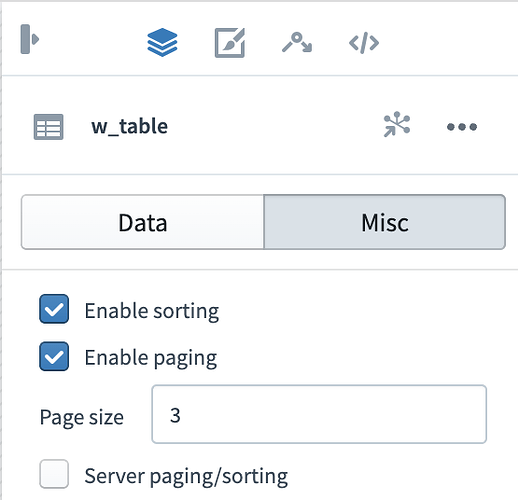Disable the Enable sorting checkbox
This screenshot has width=518, height=500.
click(54, 309)
